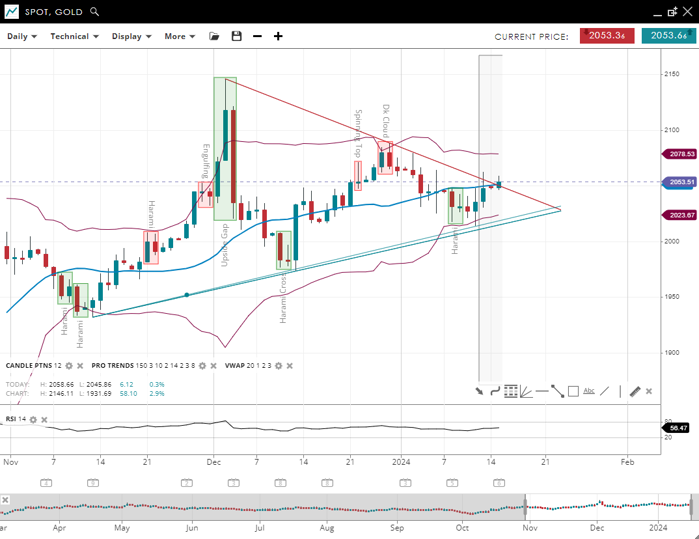Select the rectangle drawing tool

(x=573, y=391)
